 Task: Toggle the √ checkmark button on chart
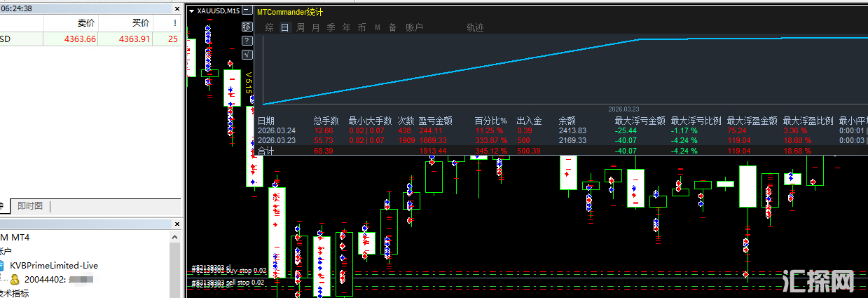pyautogui.click(x=246, y=54)
